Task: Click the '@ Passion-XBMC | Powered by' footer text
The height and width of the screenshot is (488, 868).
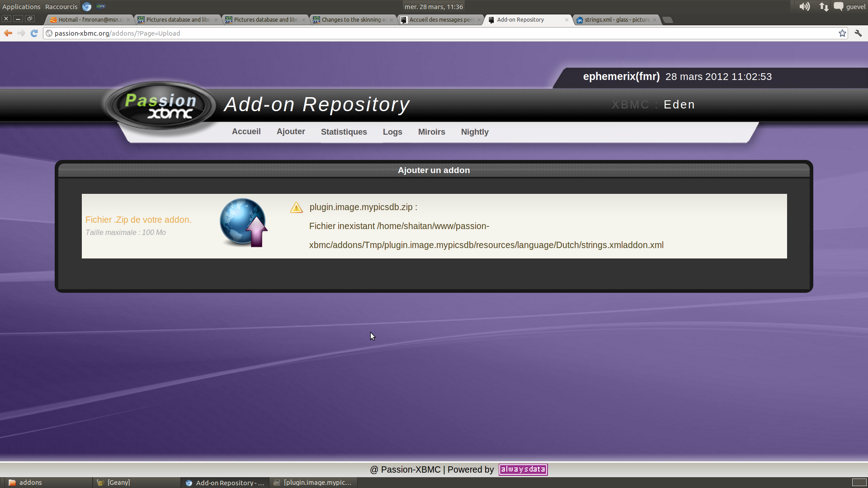Action: pyautogui.click(x=432, y=469)
